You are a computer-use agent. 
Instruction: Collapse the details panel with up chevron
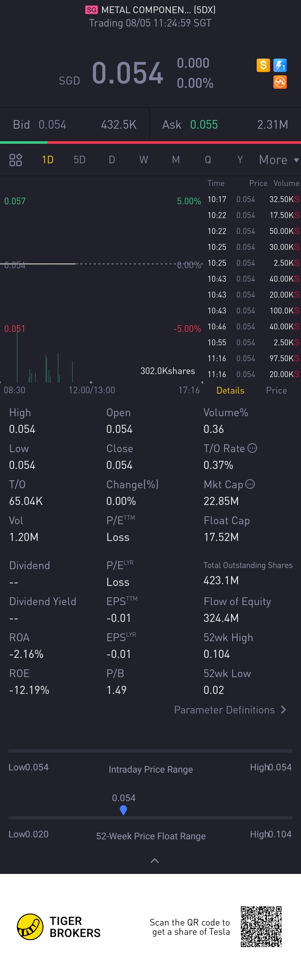(x=155, y=861)
